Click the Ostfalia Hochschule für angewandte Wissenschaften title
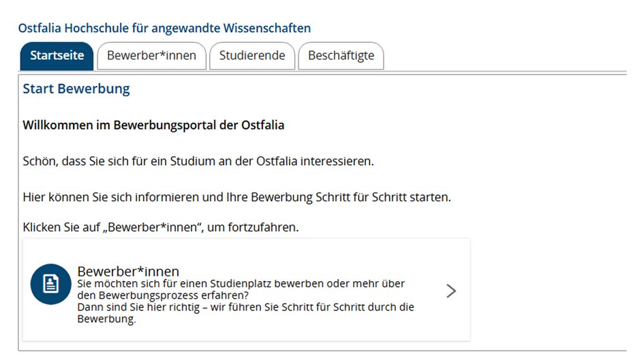Image resolution: width=644 pixels, height=363 pixels. click(164, 28)
